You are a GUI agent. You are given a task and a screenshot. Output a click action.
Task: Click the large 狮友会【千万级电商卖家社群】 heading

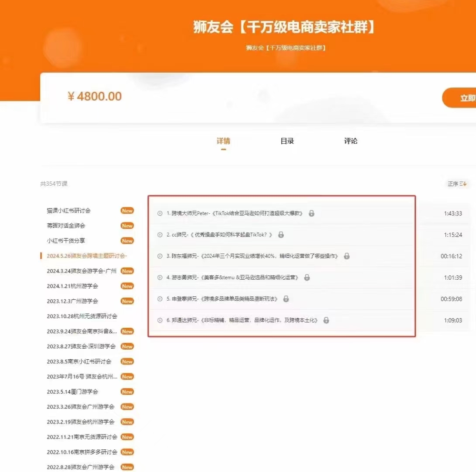(x=284, y=27)
